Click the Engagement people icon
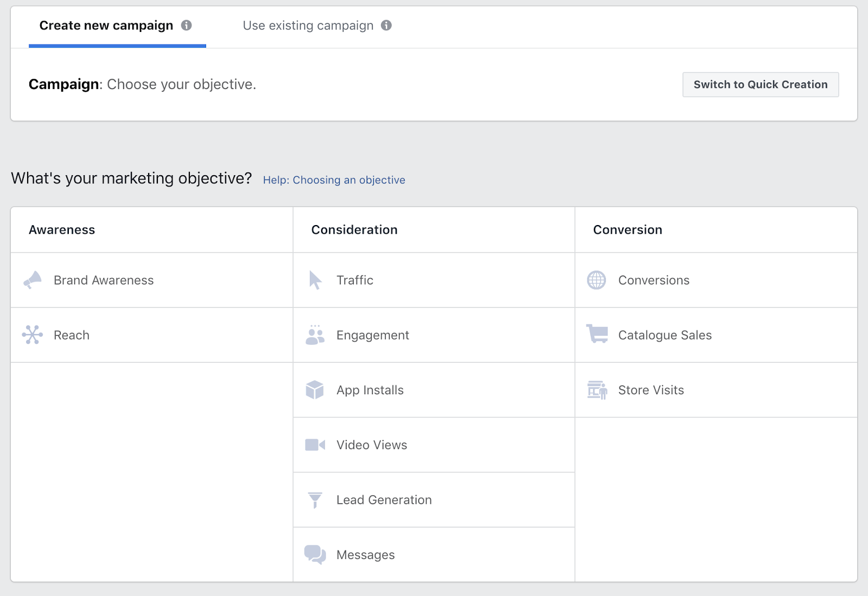Viewport: 868px width, 596px height. click(315, 335)
